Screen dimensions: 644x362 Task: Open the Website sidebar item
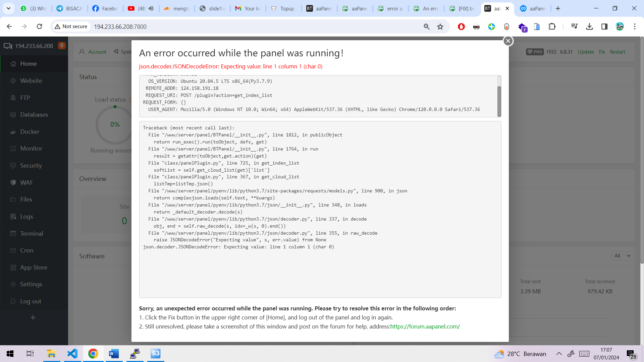click(31, 80)
